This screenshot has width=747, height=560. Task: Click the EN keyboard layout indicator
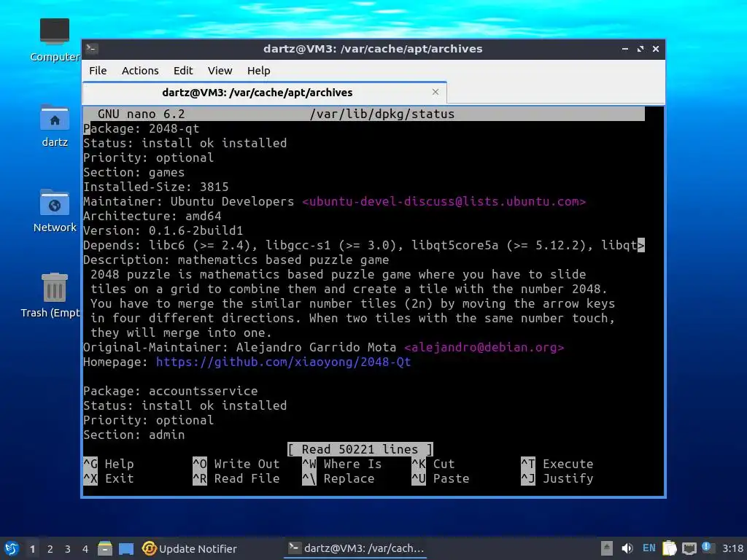pyautogui.click(x=649, y=548)
